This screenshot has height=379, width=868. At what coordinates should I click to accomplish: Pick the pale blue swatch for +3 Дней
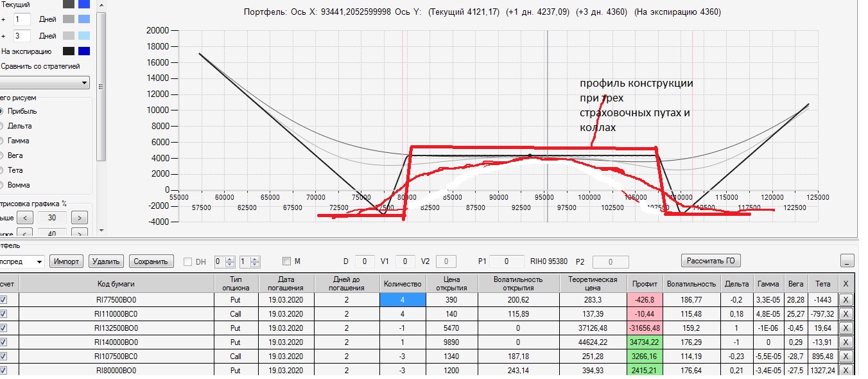point(84,36)
